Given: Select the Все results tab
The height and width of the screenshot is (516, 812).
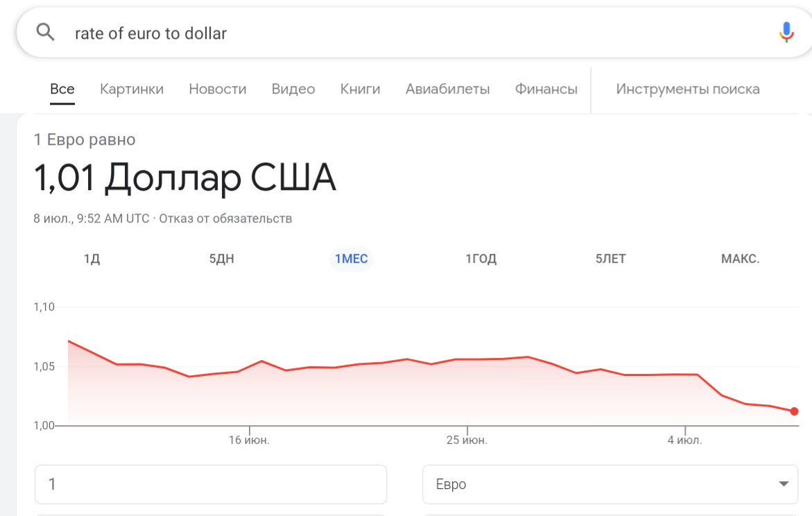Looking at the screenshot, I should pyautogui.click(x=62, y=89).
